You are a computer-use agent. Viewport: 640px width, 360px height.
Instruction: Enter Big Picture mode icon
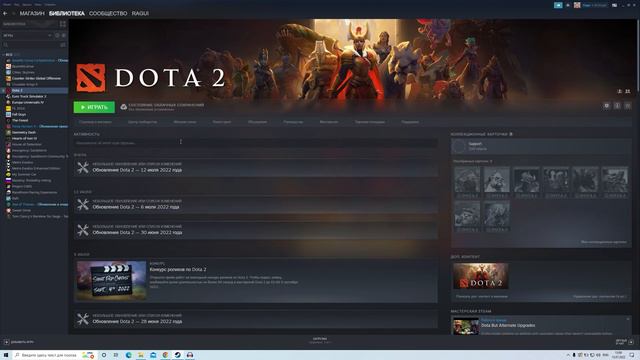click(x=614, y=5)
